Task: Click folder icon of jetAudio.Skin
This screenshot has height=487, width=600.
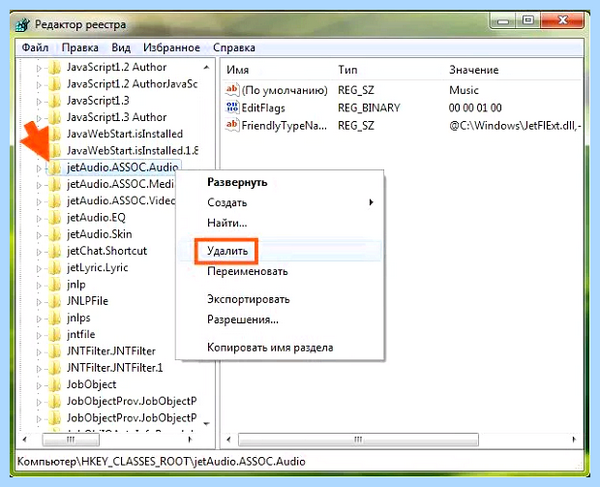Action: tap(55, 235)
